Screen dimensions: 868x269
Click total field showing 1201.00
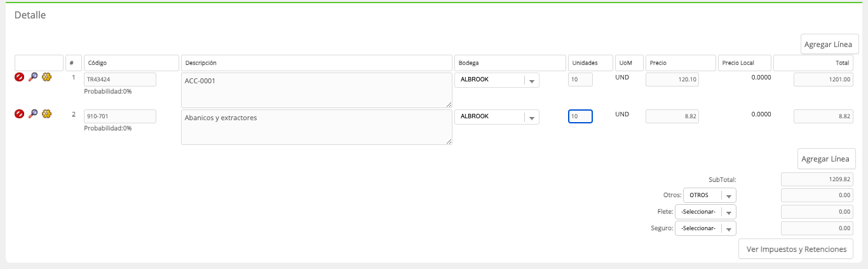(824, 79)
